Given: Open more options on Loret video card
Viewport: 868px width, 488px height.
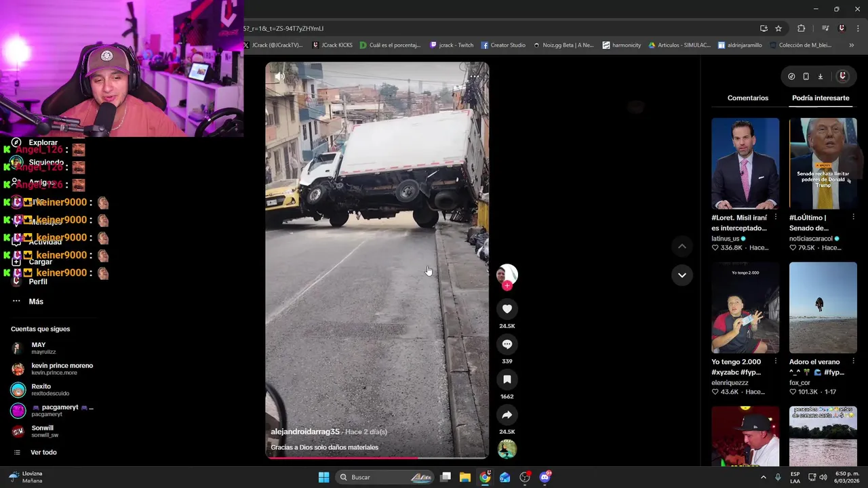Looking at the screenshot, I should (776, 218).
